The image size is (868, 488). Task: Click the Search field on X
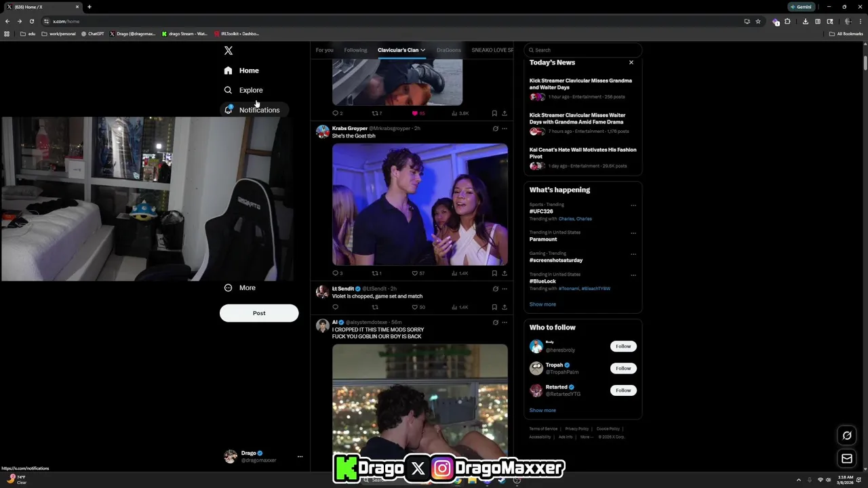tap(583, 50)
